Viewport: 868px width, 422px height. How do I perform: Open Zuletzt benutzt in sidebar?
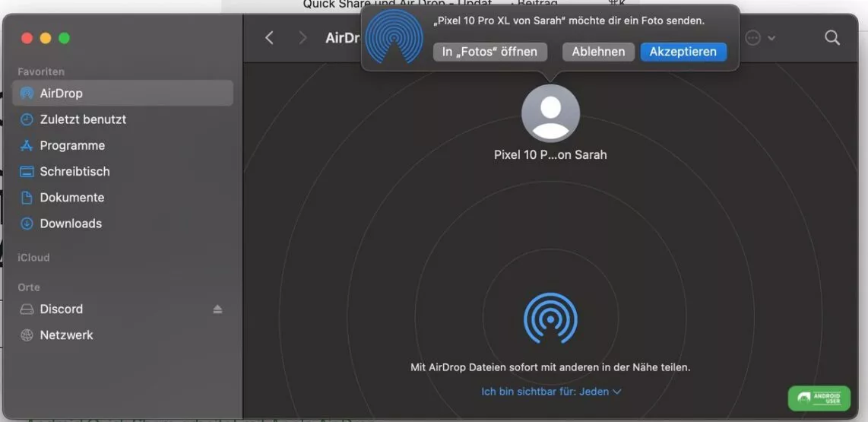click(x=122, y=119)
